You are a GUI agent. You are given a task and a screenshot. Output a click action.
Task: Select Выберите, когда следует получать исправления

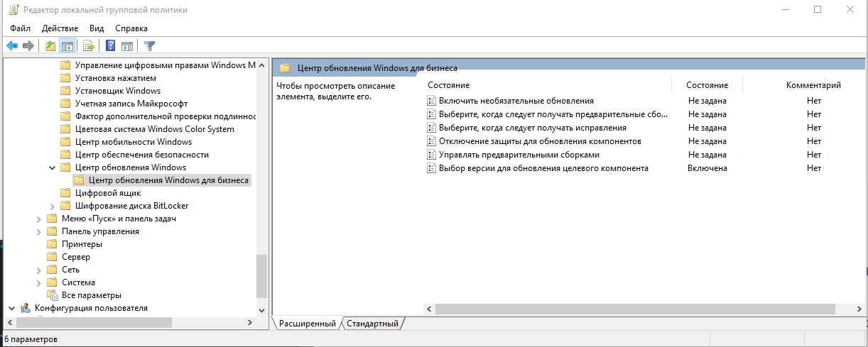click(532, 128)
